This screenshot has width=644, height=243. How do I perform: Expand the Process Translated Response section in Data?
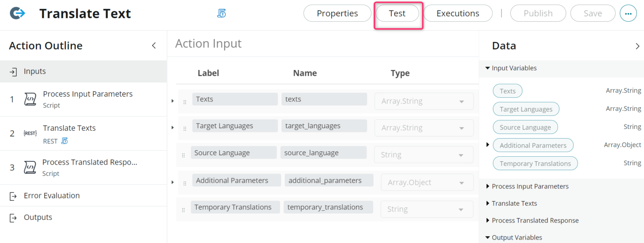tap(488, 220)
